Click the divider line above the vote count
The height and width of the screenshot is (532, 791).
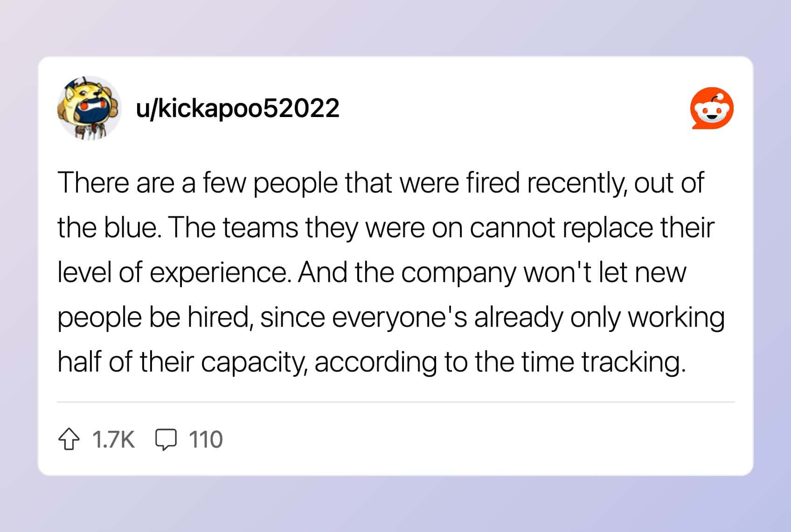click(395, 402)
